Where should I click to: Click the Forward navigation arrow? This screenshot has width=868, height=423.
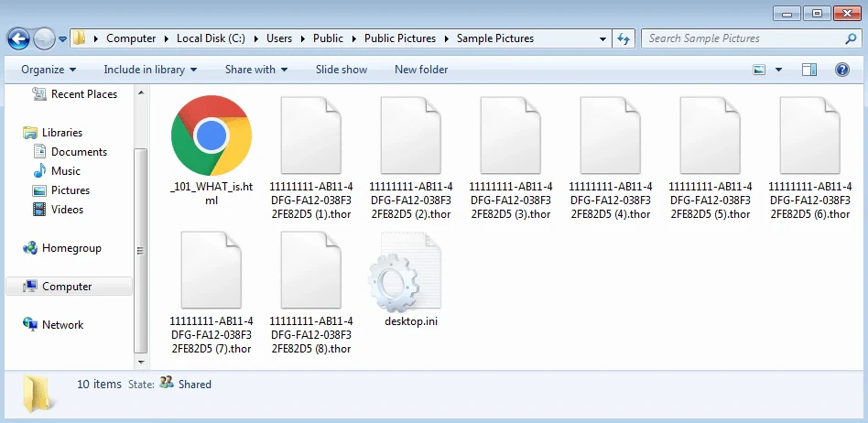click(44, 38)
